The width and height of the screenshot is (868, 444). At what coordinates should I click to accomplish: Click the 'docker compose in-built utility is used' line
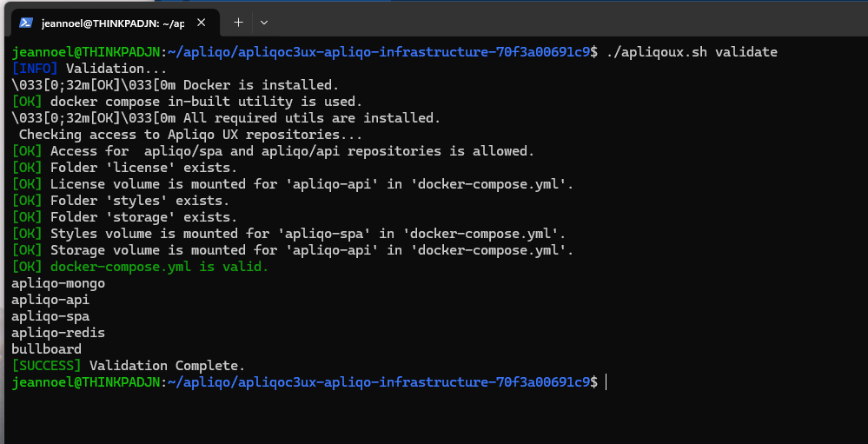click(x=206, y=102)
